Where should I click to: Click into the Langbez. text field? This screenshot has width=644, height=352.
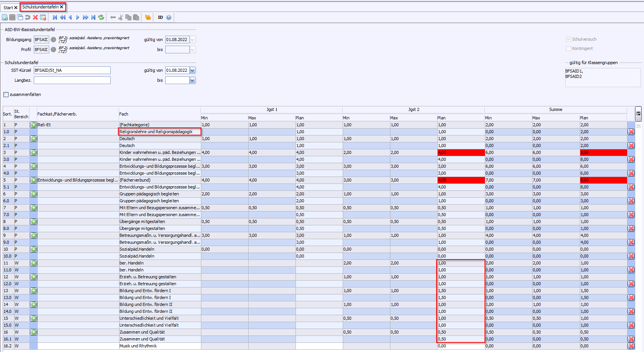[x=72, y=80]
